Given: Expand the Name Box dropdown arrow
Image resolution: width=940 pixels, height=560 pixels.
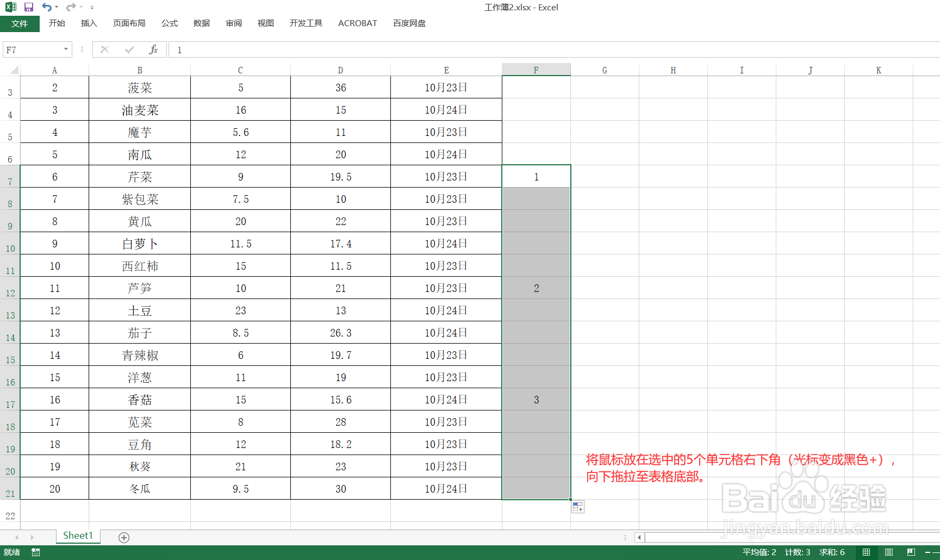Looking at the screenshot, I should (x=66, y=49).
